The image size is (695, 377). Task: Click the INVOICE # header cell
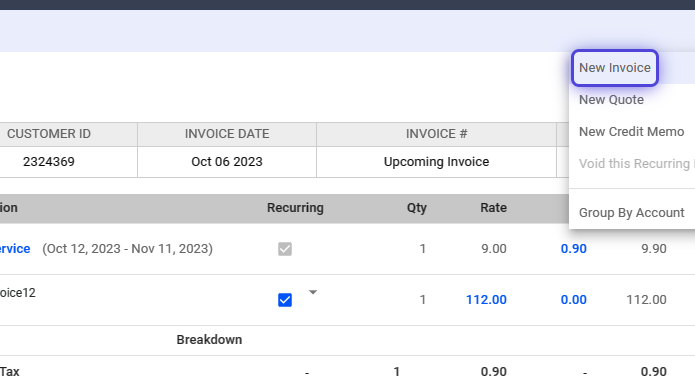pos(437,134)
